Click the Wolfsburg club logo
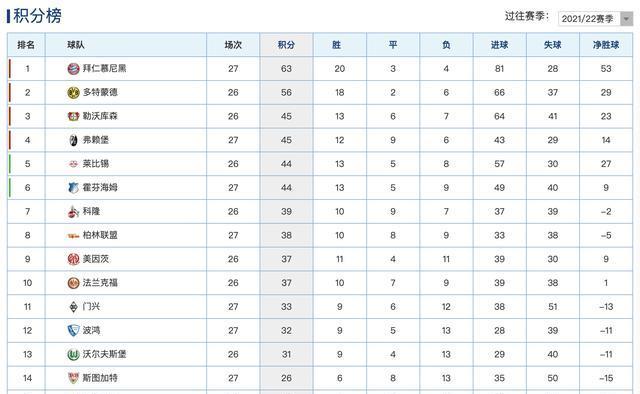 pyautogui.click(x=73, y=354)
